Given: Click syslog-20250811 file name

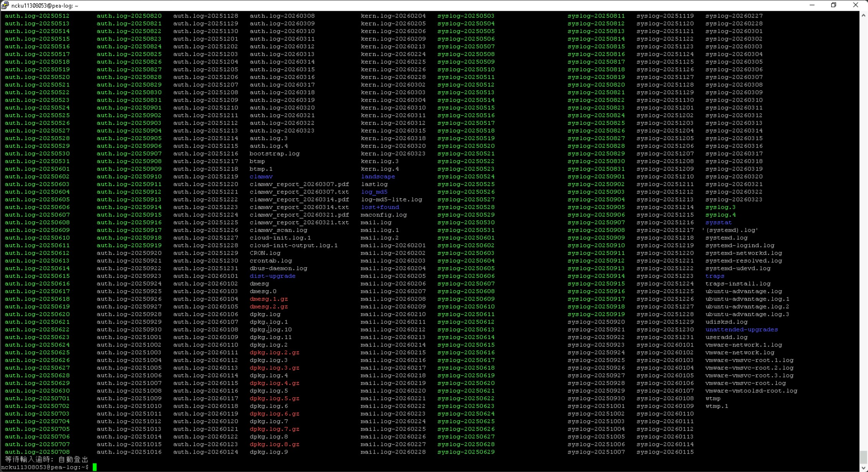Looking at the screenshot, I should pyautogui.click(x=596, y=16).
